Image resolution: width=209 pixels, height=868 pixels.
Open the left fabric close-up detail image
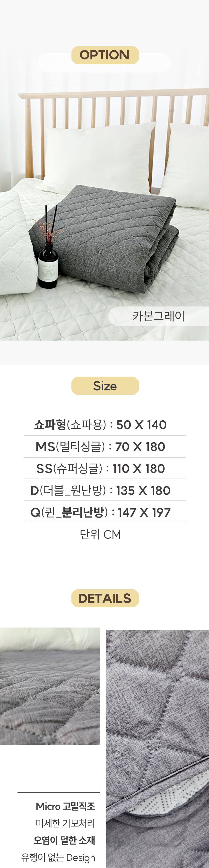click(x=50, y=686)
